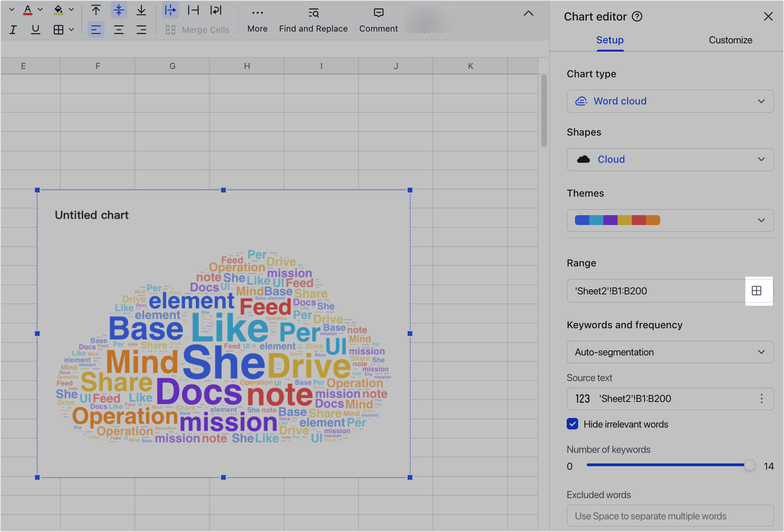
Task: Click the Chart editor help icon
Action: (x=637, y=17)
